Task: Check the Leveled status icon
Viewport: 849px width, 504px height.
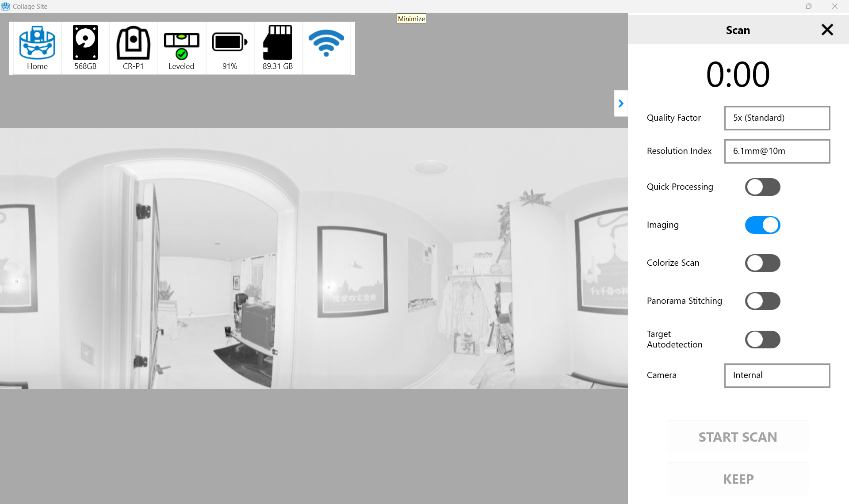Action: pyautogui.click(x=181, y=47)
